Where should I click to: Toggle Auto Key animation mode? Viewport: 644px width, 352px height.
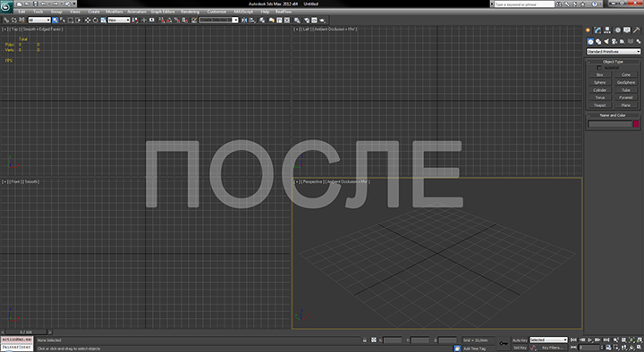(520, 340)
